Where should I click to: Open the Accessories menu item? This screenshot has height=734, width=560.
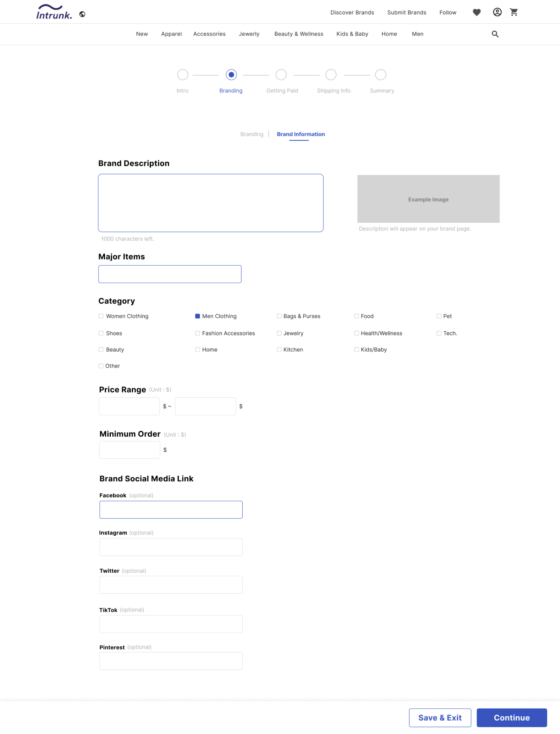pyautogui.click(x=209, y=34)
